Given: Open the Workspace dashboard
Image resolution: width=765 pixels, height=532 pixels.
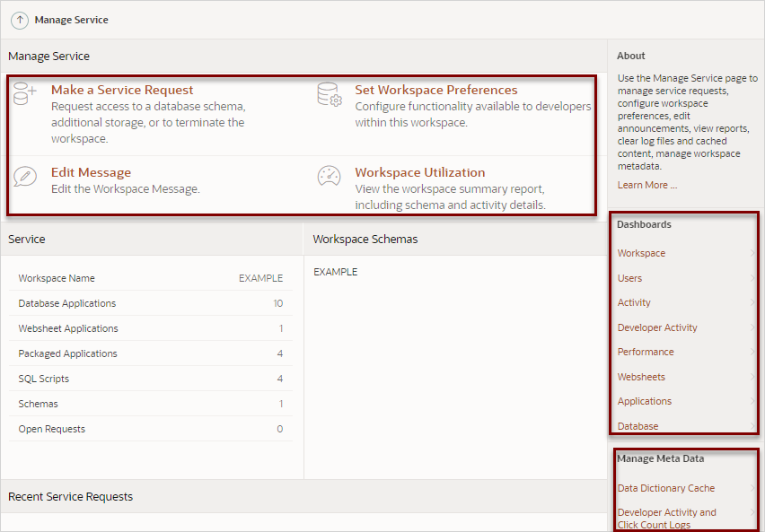Looking at the screenshot, I should pyautogui.click(x=641, y=253).
